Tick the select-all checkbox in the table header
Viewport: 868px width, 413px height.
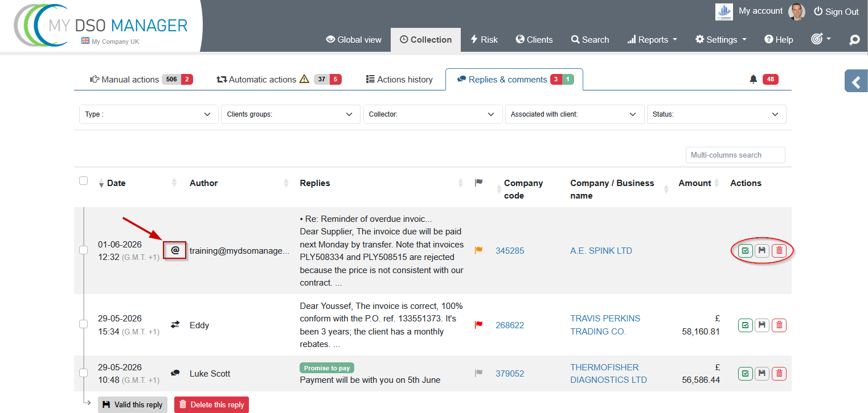(83, 181)
